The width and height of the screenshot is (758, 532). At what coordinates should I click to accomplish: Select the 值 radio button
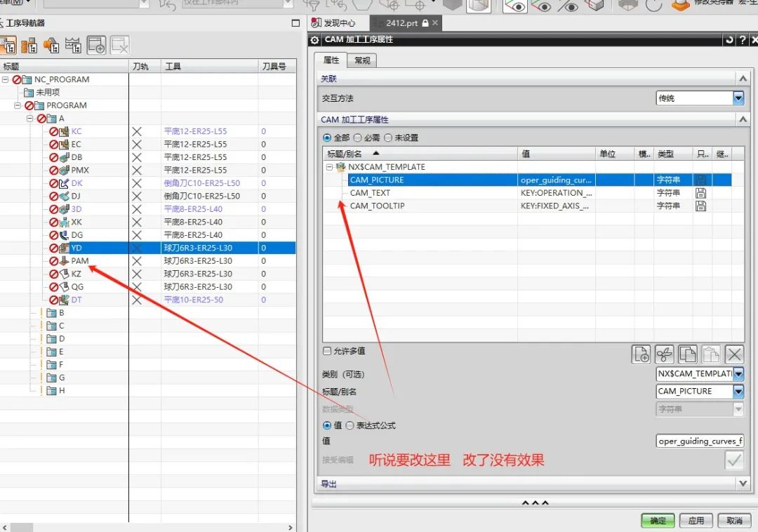click(x=327, y=425)
